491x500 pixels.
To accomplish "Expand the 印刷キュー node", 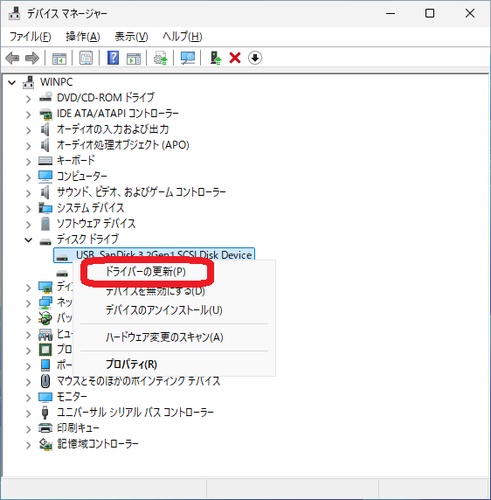I will click(x=29, y=429).
